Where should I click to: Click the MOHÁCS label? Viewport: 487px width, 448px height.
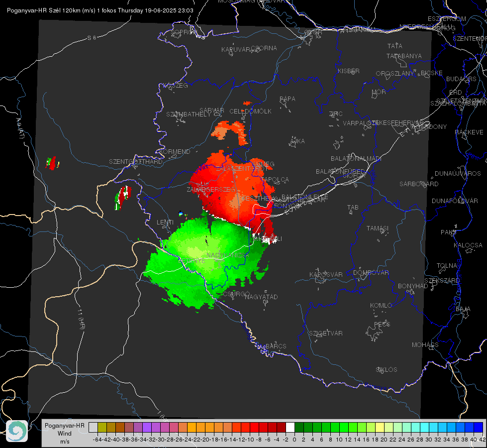point(425,345)
